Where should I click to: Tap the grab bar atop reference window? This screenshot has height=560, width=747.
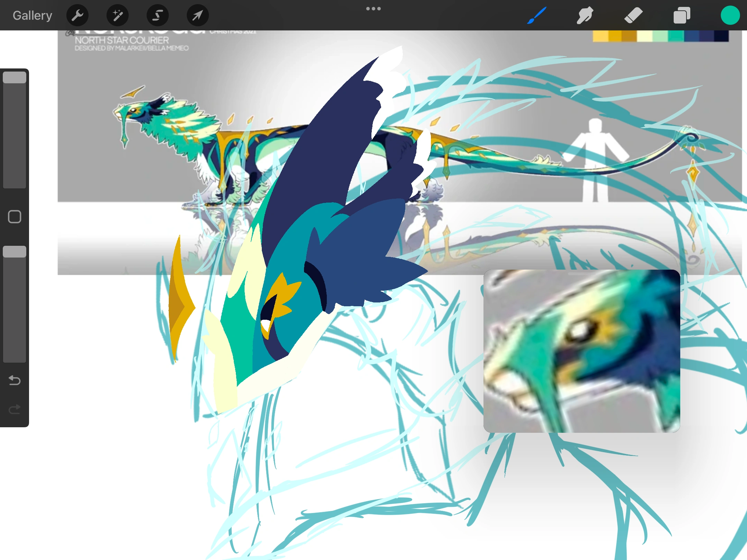click(582, 273)
